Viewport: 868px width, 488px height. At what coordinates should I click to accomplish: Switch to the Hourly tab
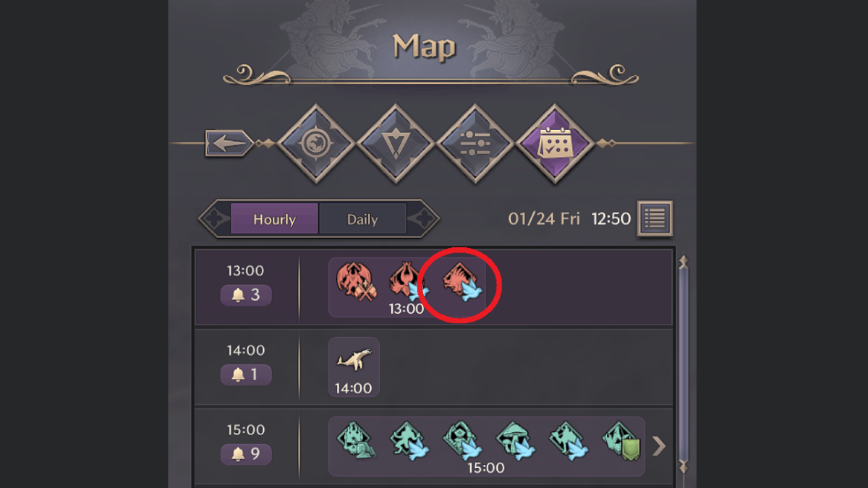pos(273,219)
